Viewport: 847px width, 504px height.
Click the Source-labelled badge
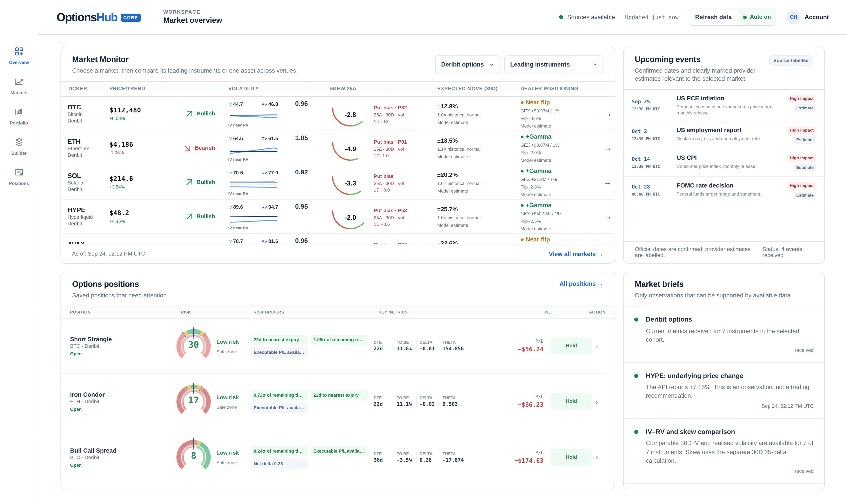point(791,60)
